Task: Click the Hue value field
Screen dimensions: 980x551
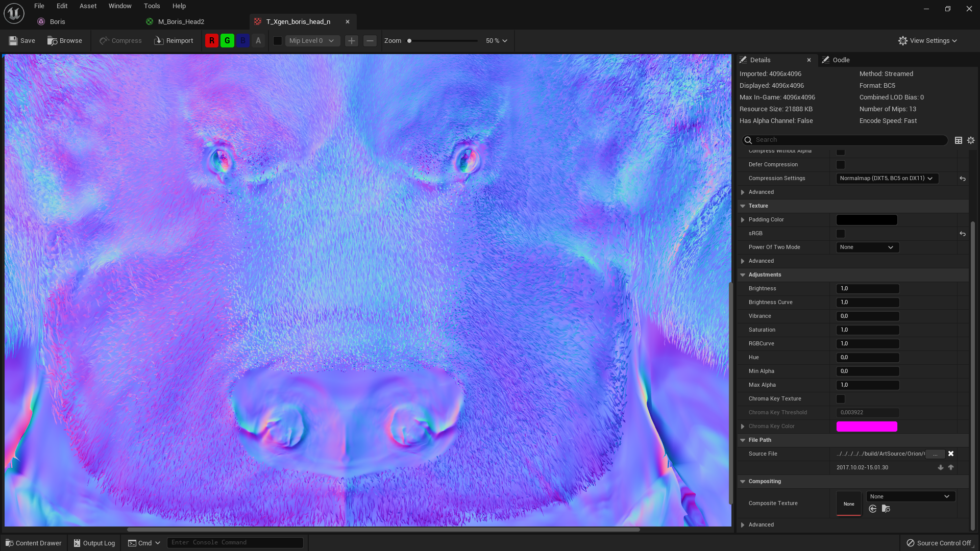Action: 868,358
